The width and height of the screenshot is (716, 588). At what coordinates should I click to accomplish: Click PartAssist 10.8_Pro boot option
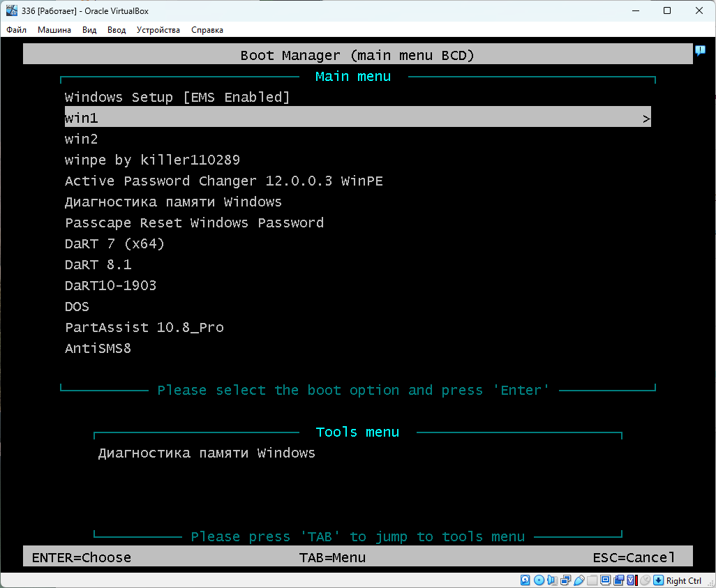point(144,328)
